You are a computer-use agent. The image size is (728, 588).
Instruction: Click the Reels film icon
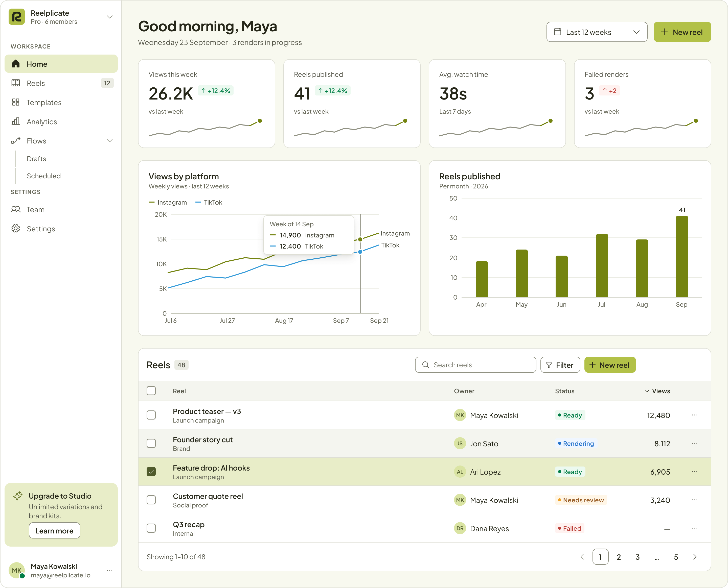(x=16, y=83)
